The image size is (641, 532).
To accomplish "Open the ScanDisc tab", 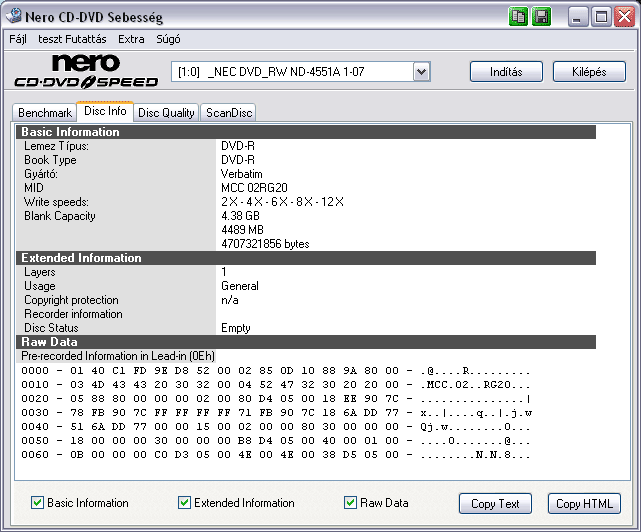I will click(229, 113).
